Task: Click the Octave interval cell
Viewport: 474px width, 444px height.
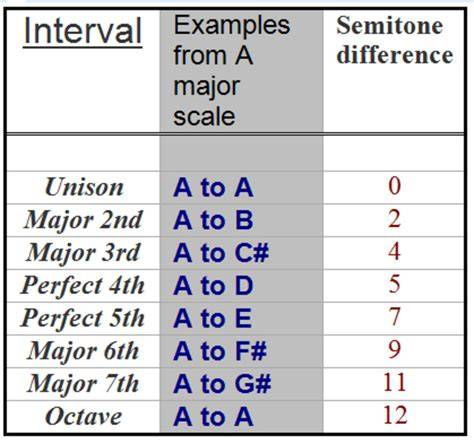Action: click(83, 417)
